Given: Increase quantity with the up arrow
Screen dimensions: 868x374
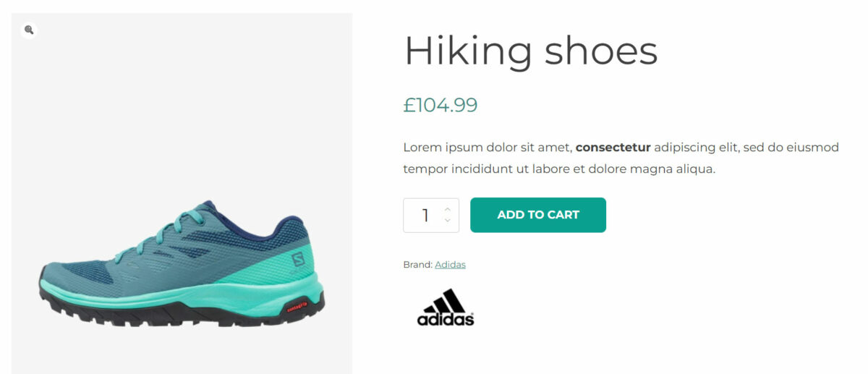Looking at the screenshot, I should 448,209.
